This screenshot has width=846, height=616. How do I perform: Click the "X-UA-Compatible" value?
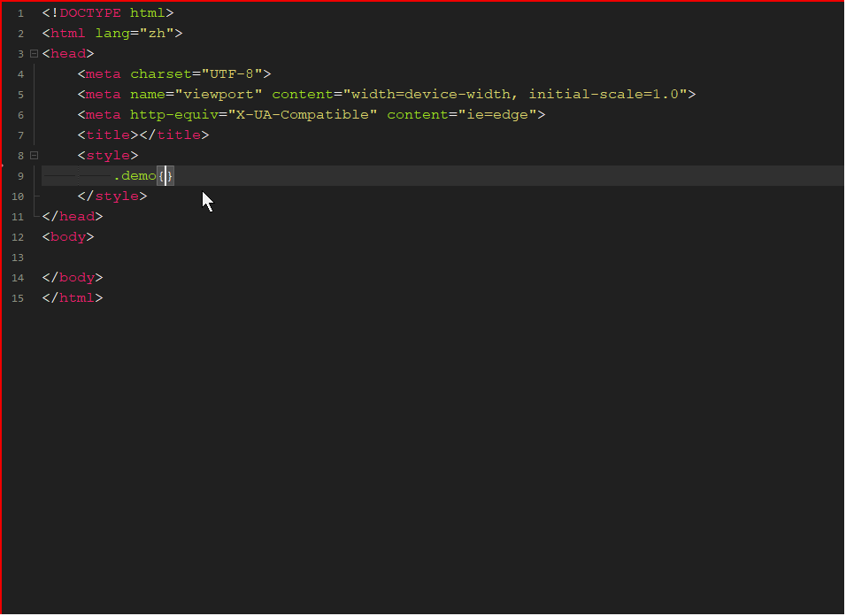pos(302,115)
